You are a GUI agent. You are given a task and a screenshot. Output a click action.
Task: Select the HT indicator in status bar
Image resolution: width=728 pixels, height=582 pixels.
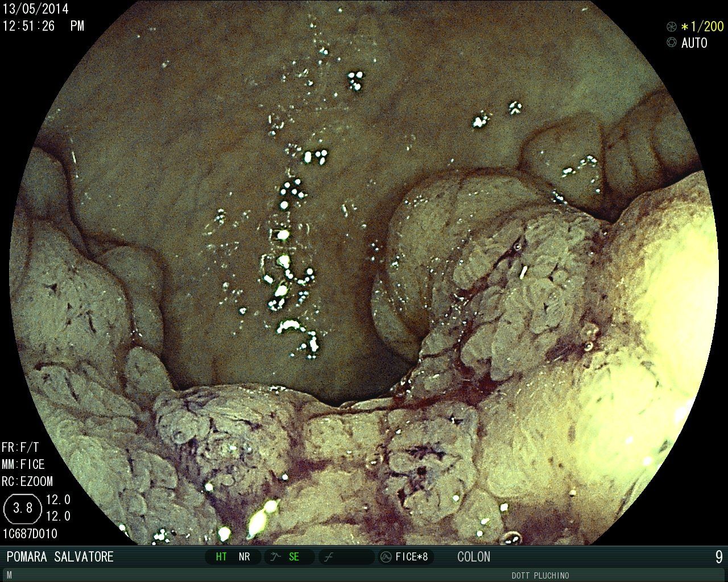[221, 557]
